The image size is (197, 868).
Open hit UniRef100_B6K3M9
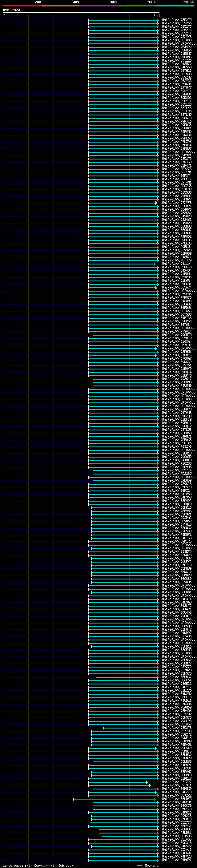coord(176,741)
